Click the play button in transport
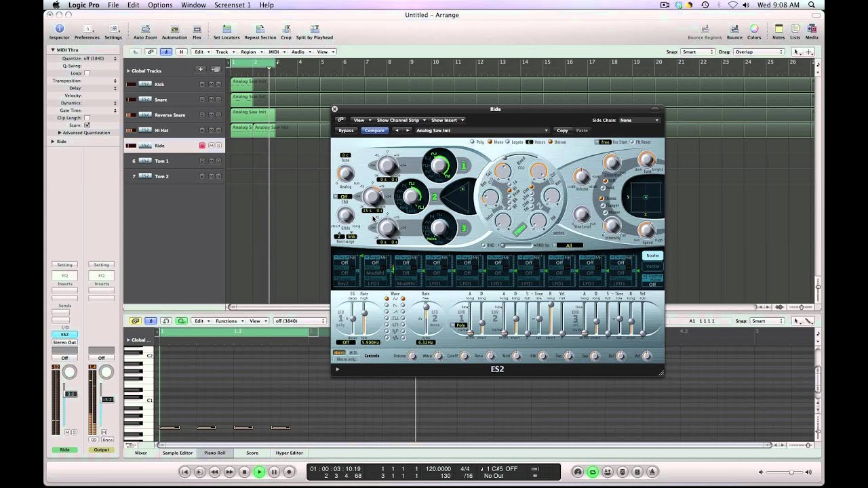 click(259, 472)
